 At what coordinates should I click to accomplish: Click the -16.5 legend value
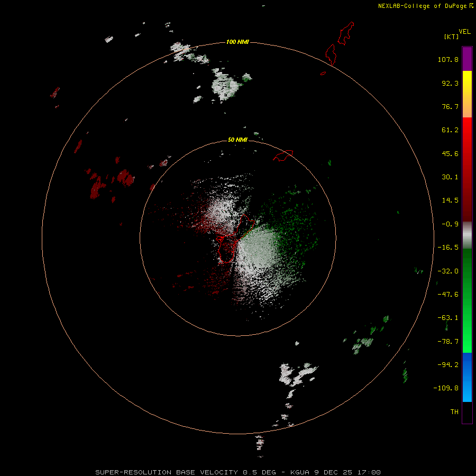(448, 248)
